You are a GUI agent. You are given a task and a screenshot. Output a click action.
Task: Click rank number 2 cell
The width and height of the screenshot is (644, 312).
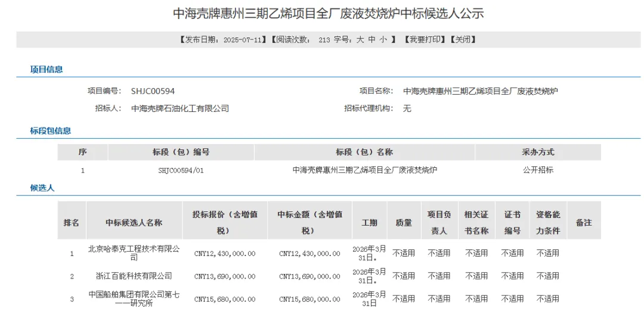click(x=72, y=277)
